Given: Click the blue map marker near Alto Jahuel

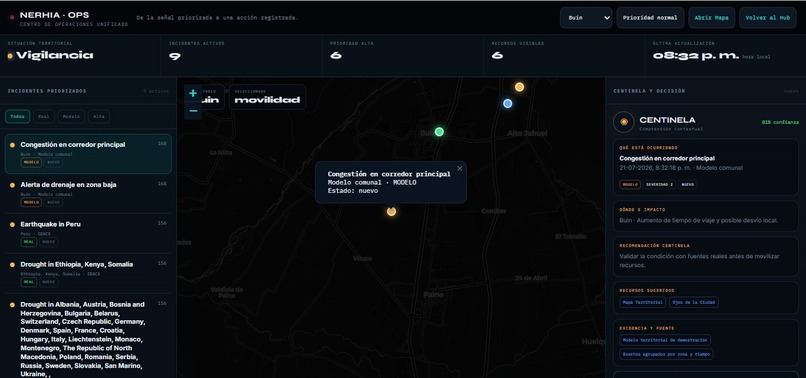Looking at the screenshot, I should point(508,103).
